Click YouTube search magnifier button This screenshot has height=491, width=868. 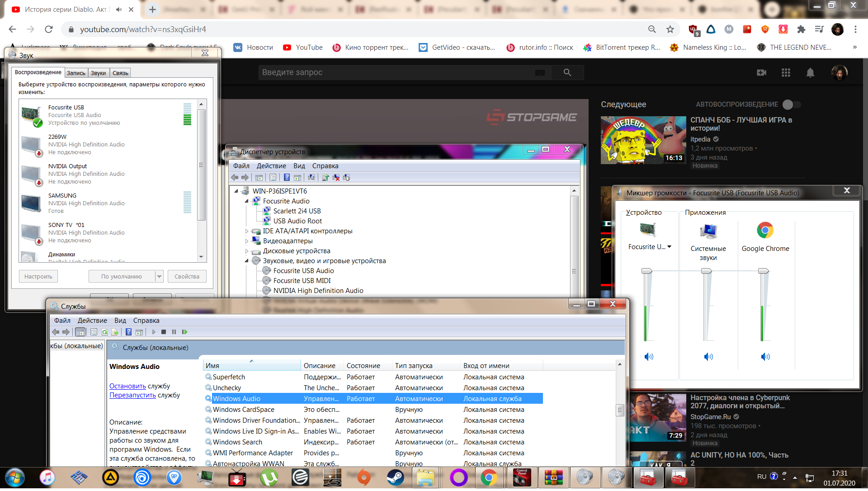pyautogui.click(x=567, y=72)
